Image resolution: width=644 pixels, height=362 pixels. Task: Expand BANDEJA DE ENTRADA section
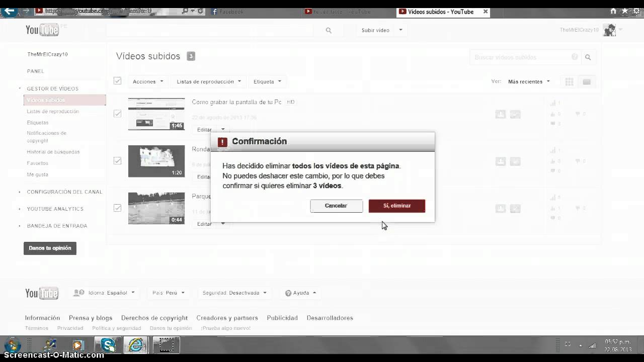click(x=57, y=226)
